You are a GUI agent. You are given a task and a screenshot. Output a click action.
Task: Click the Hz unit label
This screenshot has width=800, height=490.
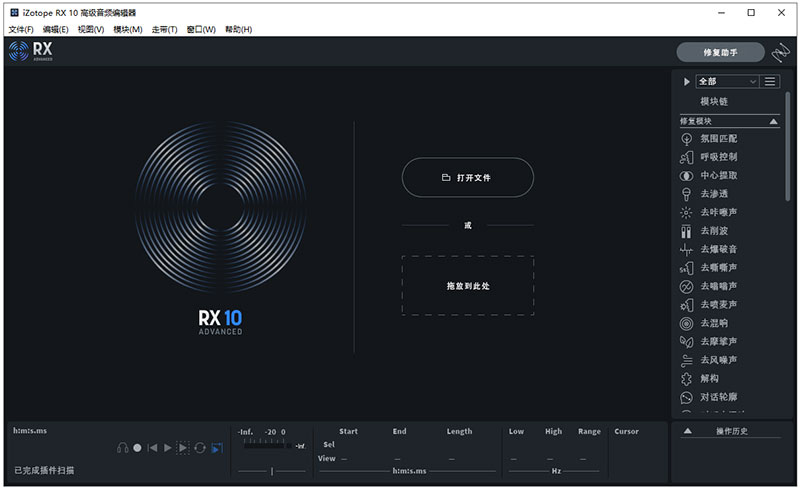point(556,471)
